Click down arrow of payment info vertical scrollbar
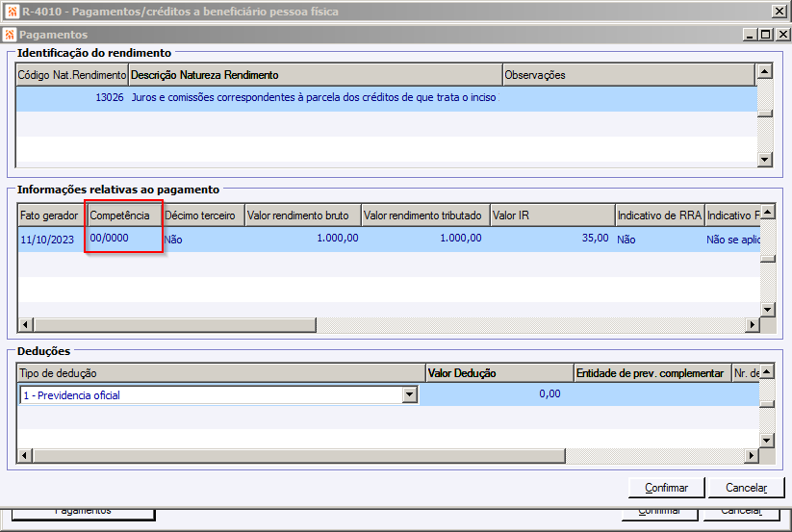 click(768, 309)
